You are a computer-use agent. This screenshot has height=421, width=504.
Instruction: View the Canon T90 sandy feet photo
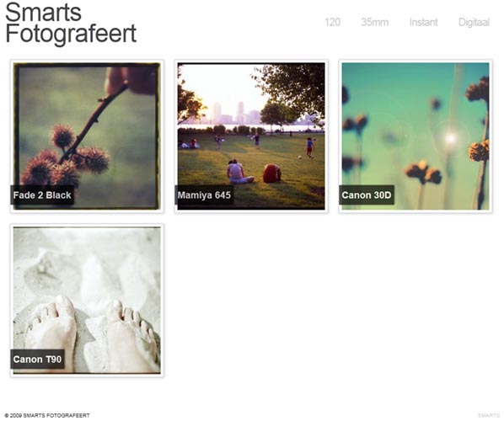pos(87,301)
